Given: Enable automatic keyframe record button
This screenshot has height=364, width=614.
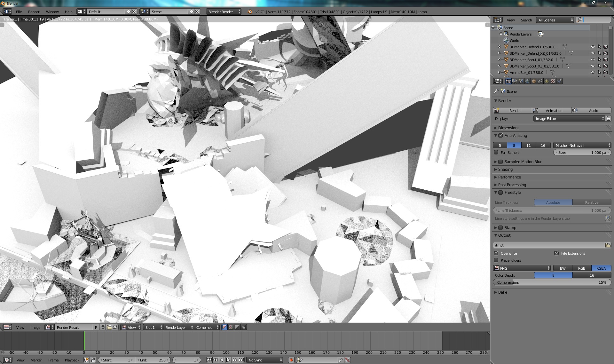Looking at the screenshot, I should [x=291, y=360].
